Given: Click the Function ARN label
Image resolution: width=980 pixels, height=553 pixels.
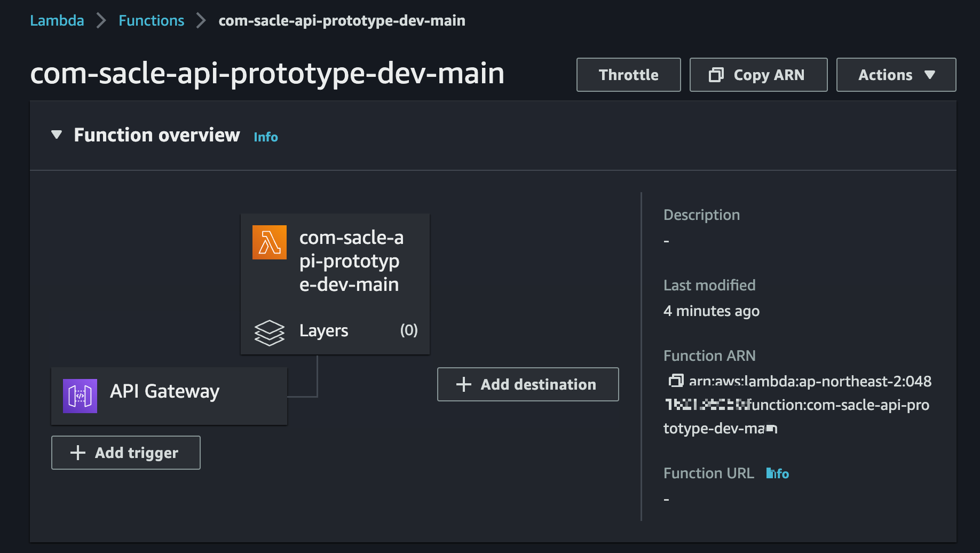Looking at the screenshot, I should tap(709, 356).
